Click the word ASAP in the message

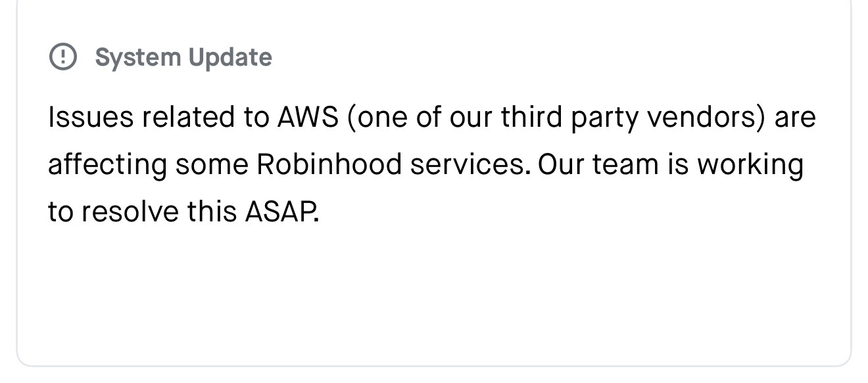pos(281,212)
